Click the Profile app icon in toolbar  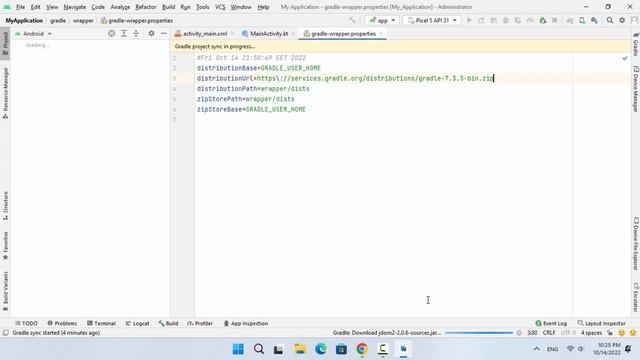coord(530,20)
